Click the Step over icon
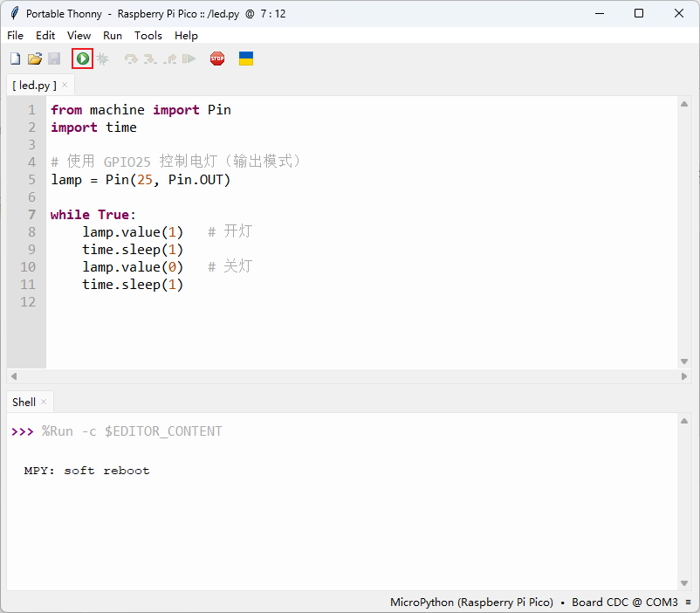Image resolution: width=700 pixels, height=613 pixels. tap(131, 59)
